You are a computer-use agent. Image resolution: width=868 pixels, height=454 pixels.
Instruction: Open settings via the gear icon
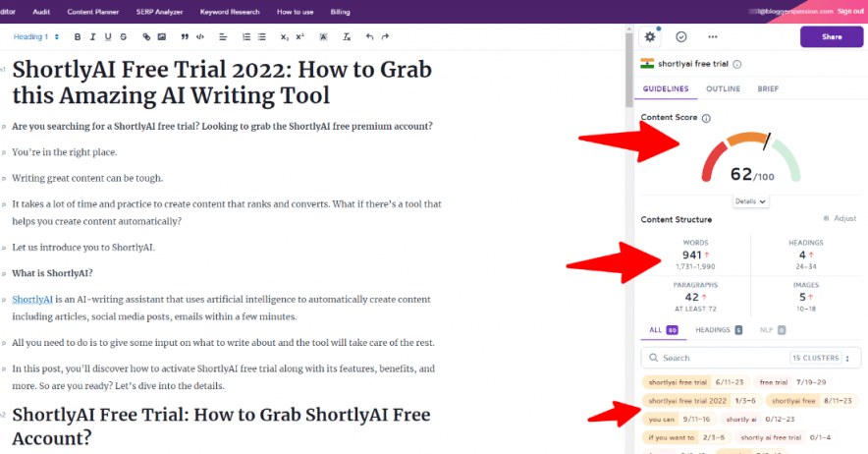click(651, 36)
